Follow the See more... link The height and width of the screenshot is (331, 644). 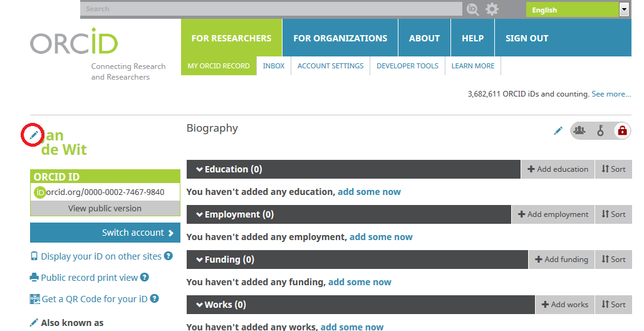coord(611,94)
